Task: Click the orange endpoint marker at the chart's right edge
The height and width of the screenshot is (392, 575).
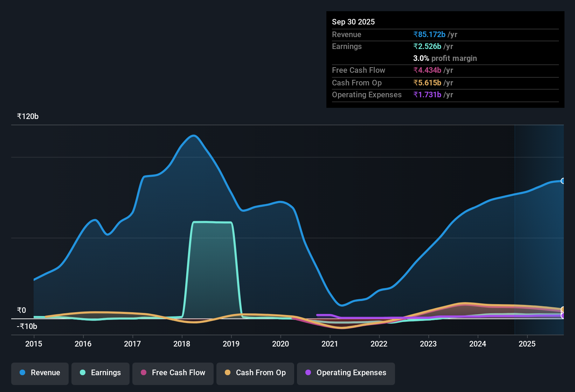Action: tap(563, 310)
